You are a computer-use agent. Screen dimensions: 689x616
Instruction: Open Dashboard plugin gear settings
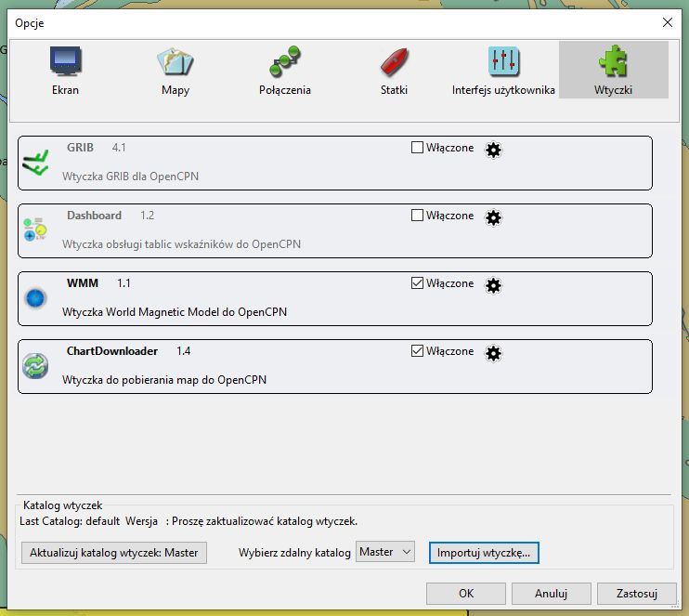pyautogui.click(x=493, y=217)
